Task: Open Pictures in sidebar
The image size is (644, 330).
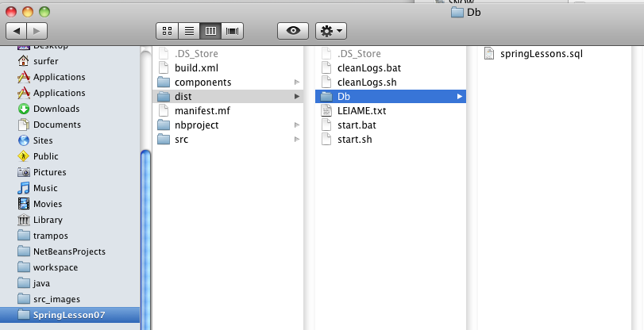Action: pos(70,172)
